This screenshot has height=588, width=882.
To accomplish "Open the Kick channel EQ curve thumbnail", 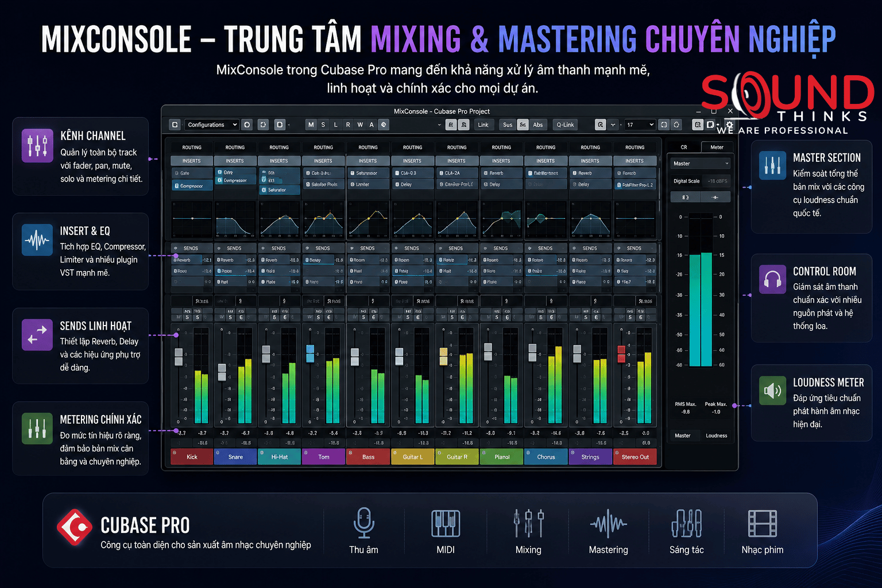I will click(x=192, y=219).
